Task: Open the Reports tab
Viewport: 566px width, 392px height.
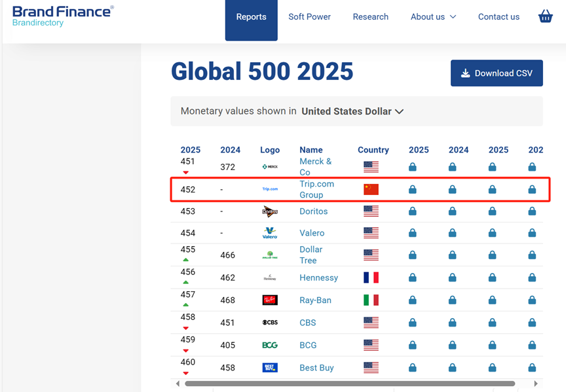Action: tap(251, 17)
